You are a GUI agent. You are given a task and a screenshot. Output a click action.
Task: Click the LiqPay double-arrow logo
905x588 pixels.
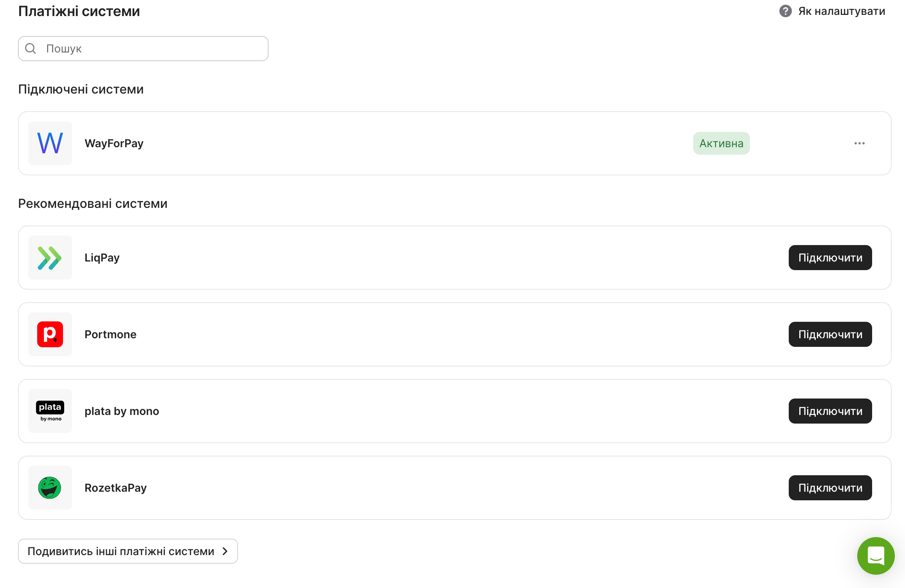tap(50, 258)
